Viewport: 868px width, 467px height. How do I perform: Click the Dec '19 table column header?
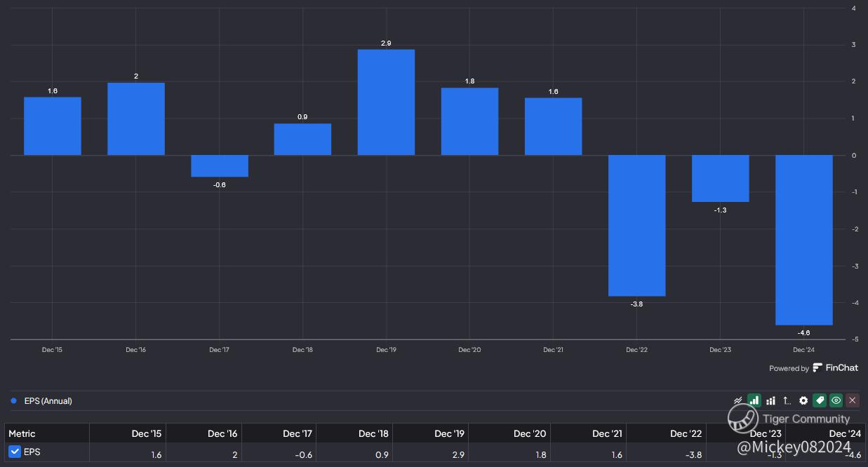[430, 433]
